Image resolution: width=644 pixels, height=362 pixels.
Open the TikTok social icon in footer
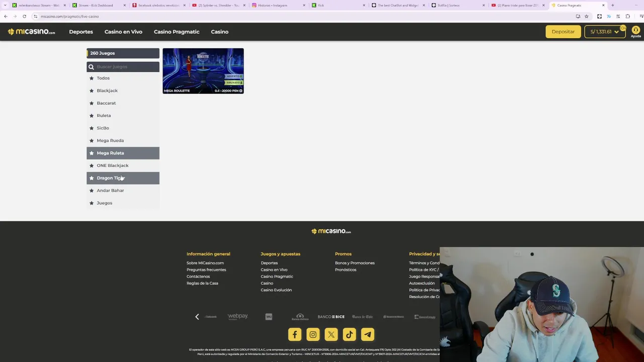click(349, 334)
